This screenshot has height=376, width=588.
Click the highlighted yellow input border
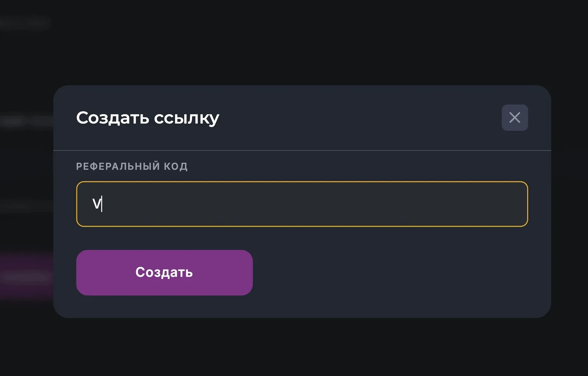coord(302,182)
